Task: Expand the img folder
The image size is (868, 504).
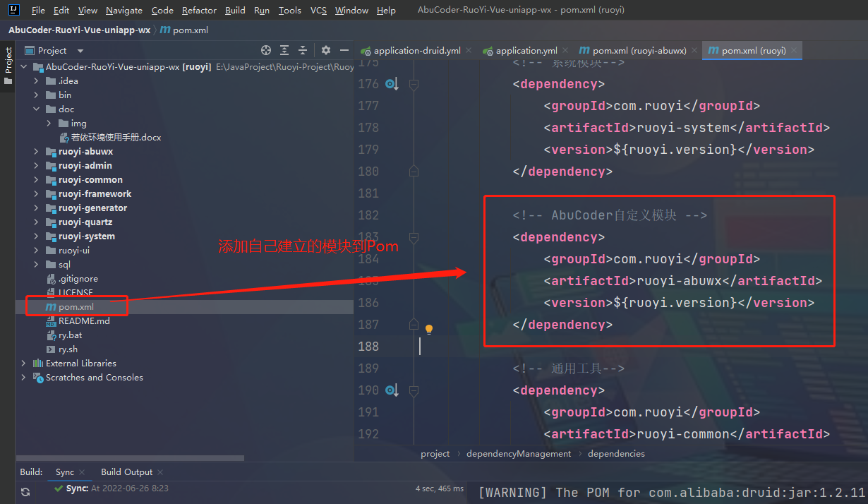Action: [49, 124]
